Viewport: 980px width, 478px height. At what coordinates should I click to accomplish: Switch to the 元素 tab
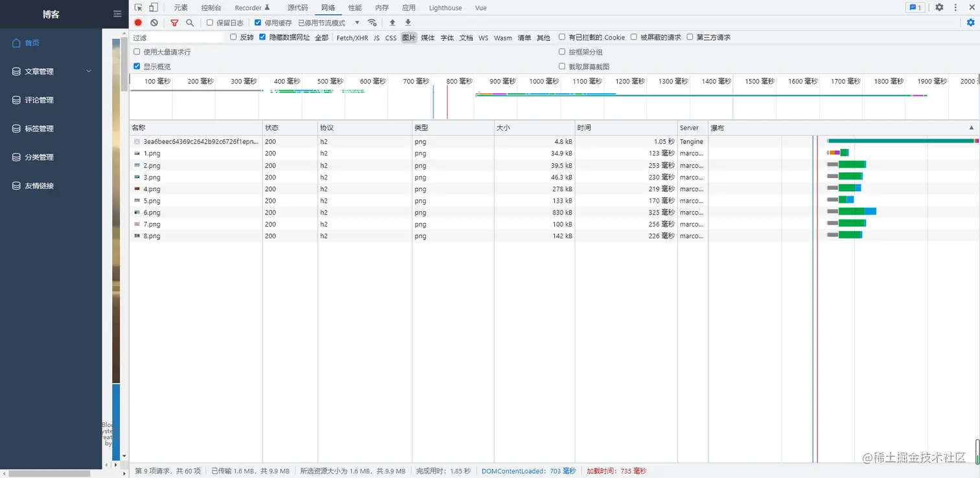pos(181,8)
